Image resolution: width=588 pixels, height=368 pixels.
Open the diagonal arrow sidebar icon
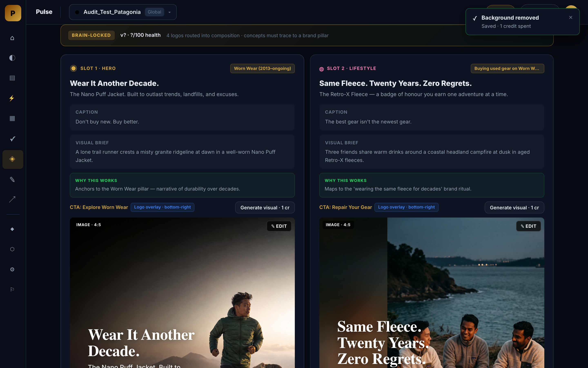[12, 199]
